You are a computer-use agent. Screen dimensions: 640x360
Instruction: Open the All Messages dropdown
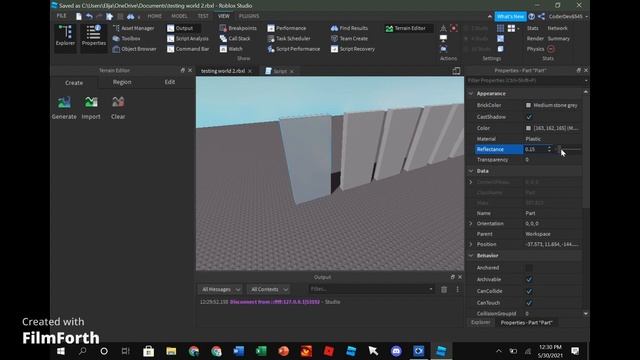click(x=220, y=289)
